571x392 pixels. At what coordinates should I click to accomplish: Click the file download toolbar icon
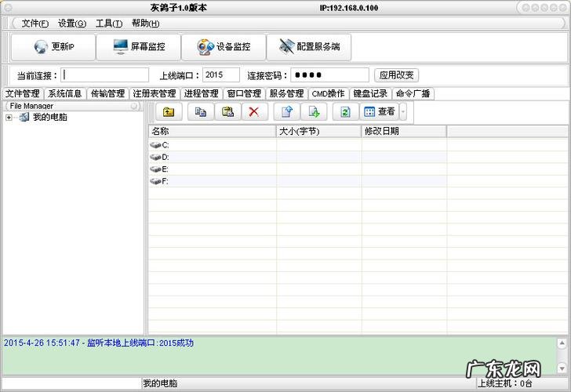[313, 112]
